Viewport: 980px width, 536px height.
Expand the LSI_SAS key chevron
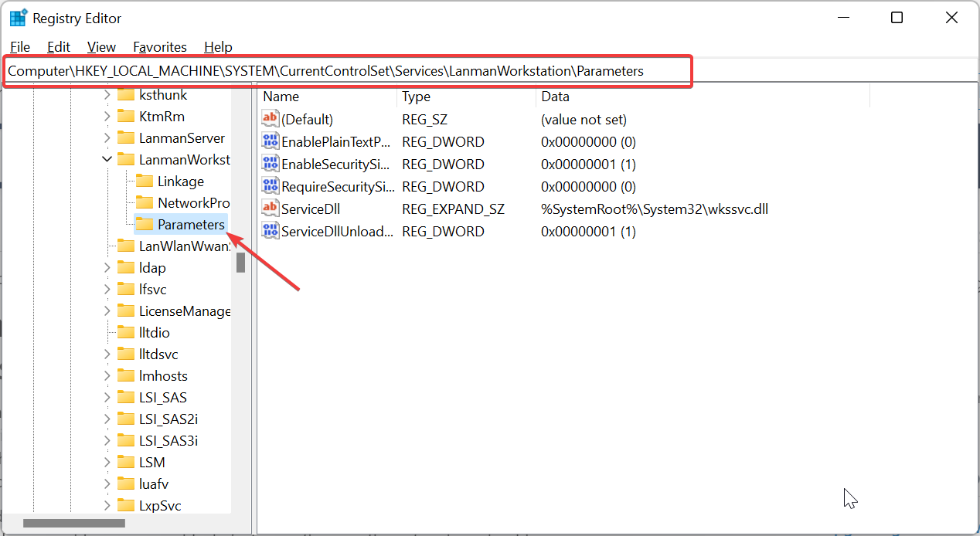[107, 398]
